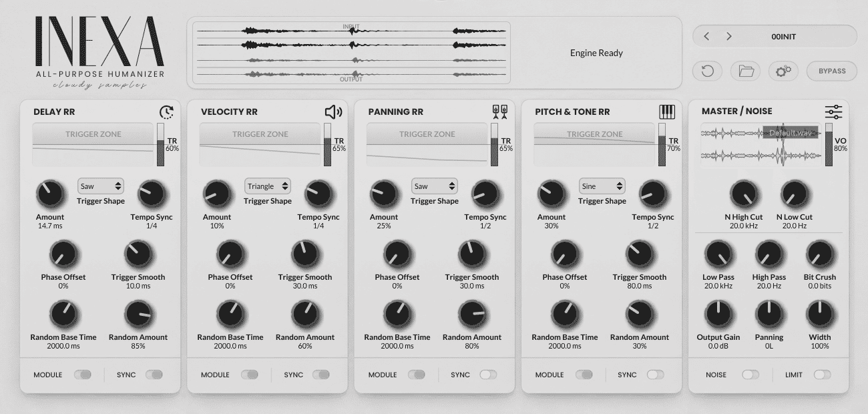Click the Delay RR Amount value 14.7 ms
Image resolution: width=868 pixels, height=414 pixels.
50,226
